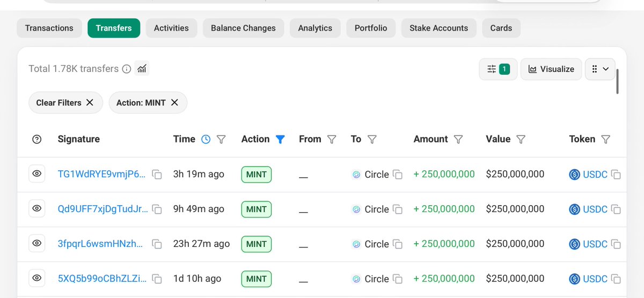Copy USDC token address in 1d 10h ago row

(x=616, y=279)
